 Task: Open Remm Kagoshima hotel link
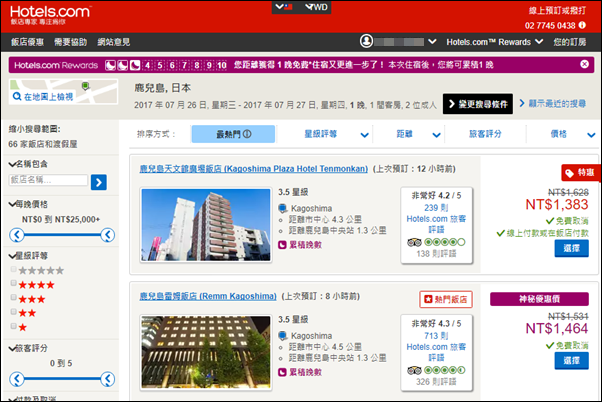tap(208, 296)
